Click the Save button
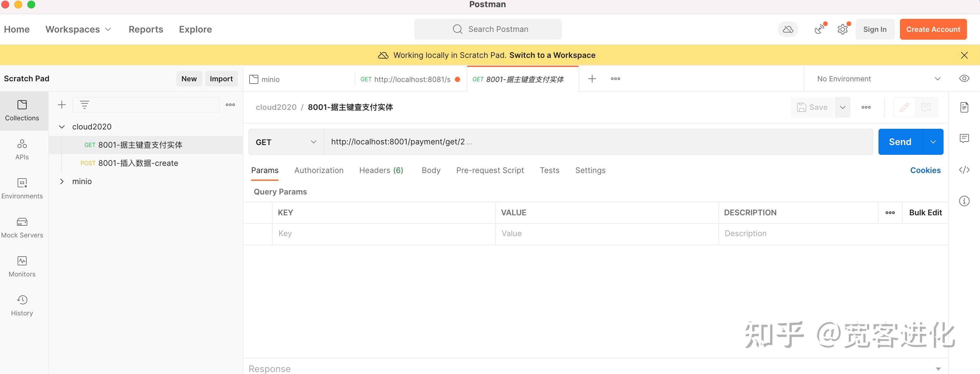The height and width of the screenshot is (374, 980). [812, 107]
